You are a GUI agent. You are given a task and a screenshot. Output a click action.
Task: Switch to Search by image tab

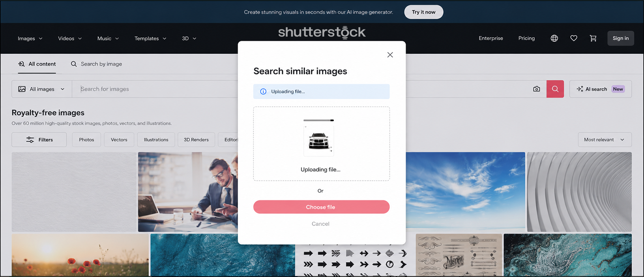(96, 64)
